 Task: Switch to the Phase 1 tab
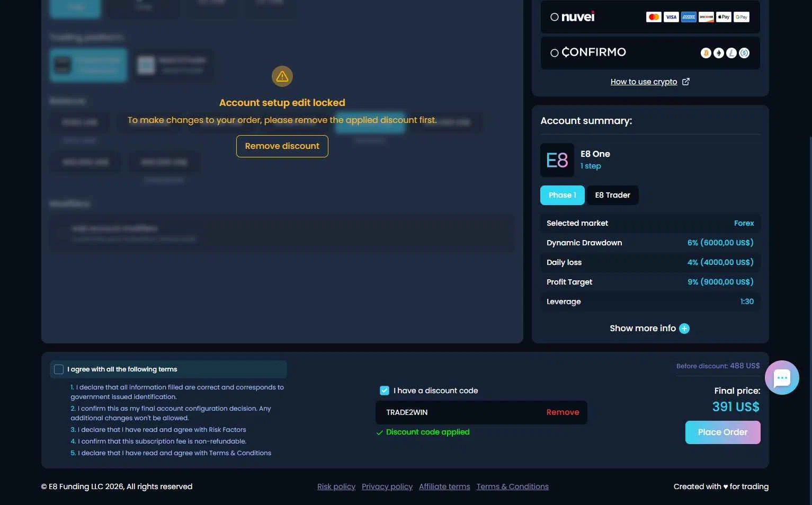(563, 195)
